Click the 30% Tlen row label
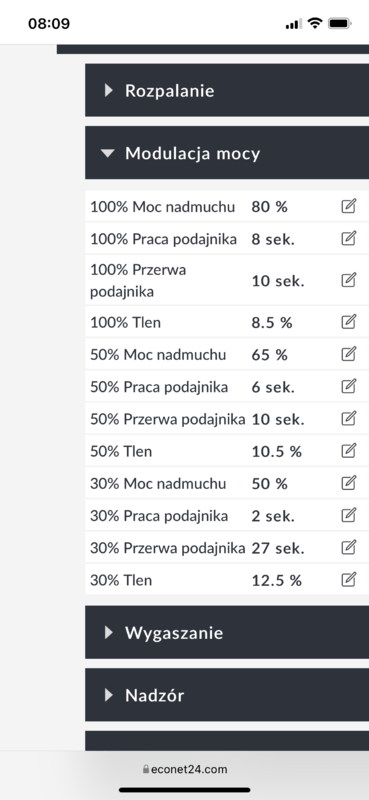 click(121, 580)
